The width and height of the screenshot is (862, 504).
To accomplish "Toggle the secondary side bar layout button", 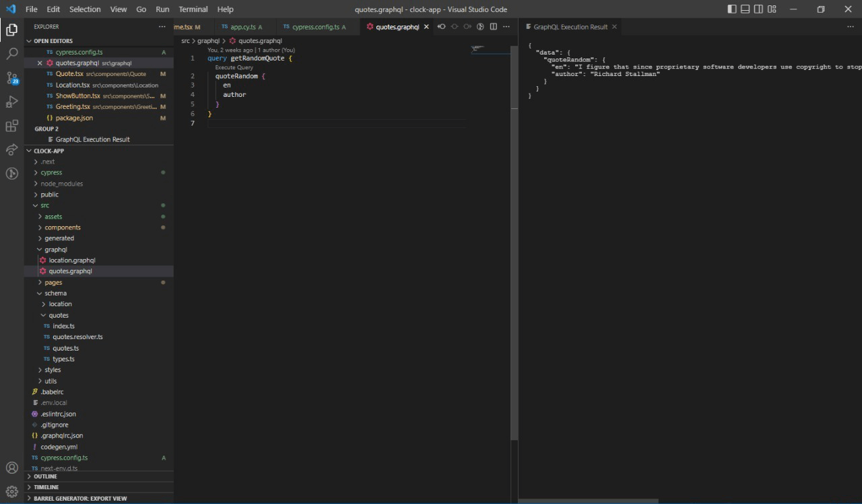I will [x=758, y=9].
